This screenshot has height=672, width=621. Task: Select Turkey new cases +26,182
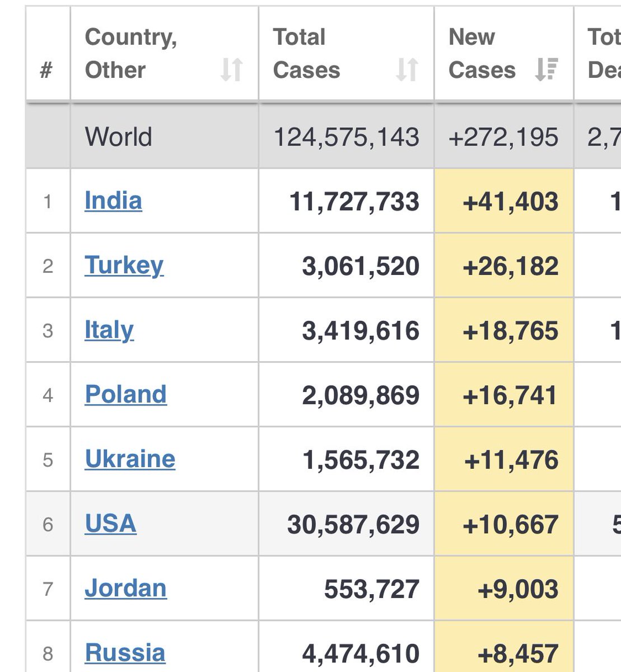(x=511, y=266)
